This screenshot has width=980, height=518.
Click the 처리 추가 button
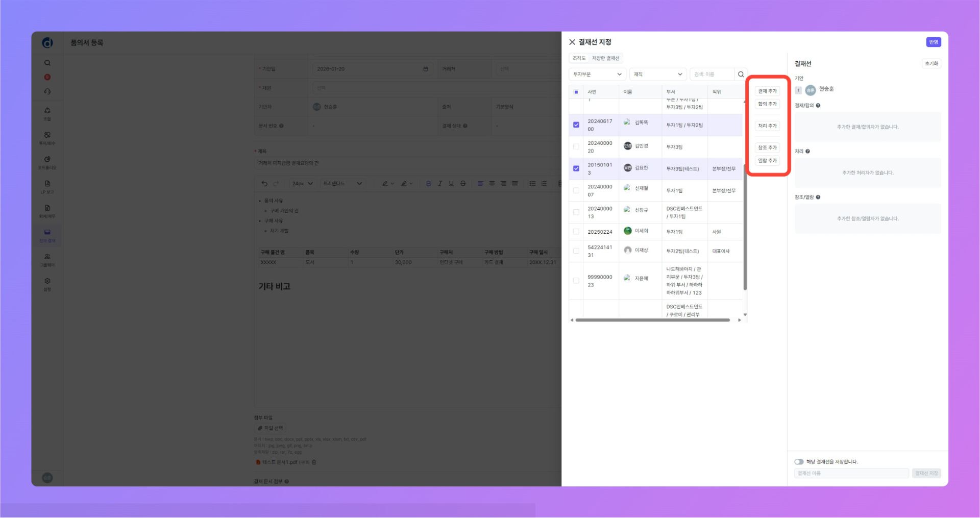767,126
